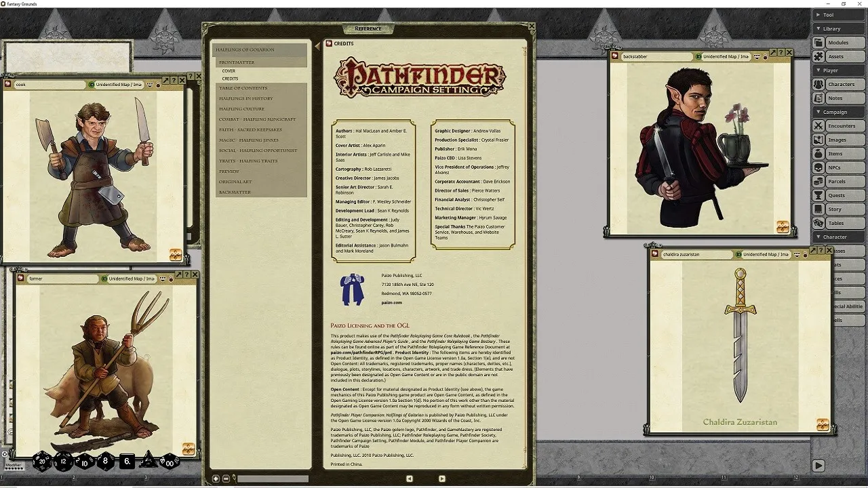This screenshot has width=868, height=488.
Task: Expand the Original Art chapter
Action: tap(261, 182)
